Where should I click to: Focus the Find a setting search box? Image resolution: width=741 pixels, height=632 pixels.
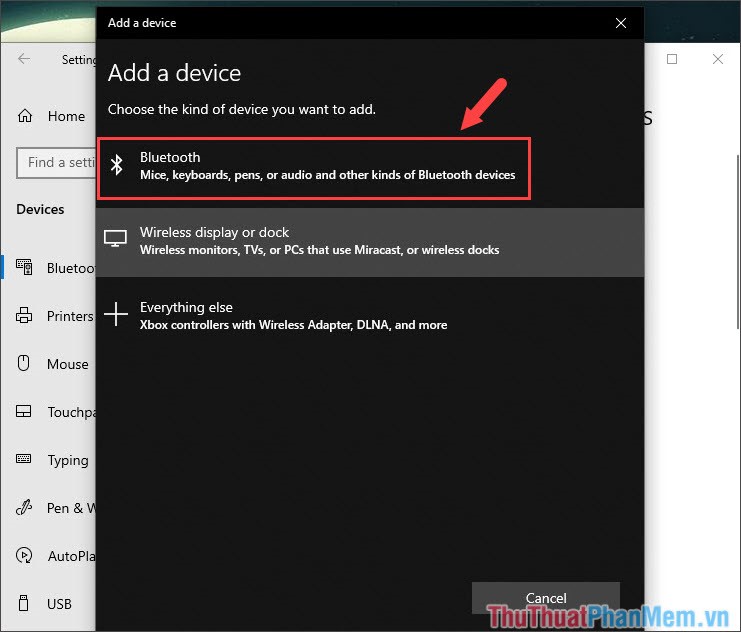[x=56, y=163]
